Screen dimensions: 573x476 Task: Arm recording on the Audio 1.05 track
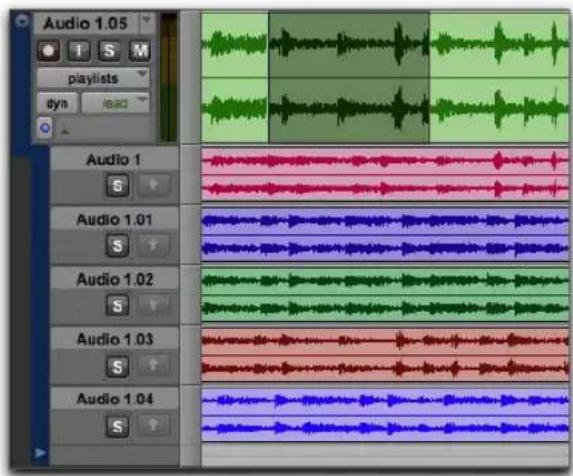point(48,50)
